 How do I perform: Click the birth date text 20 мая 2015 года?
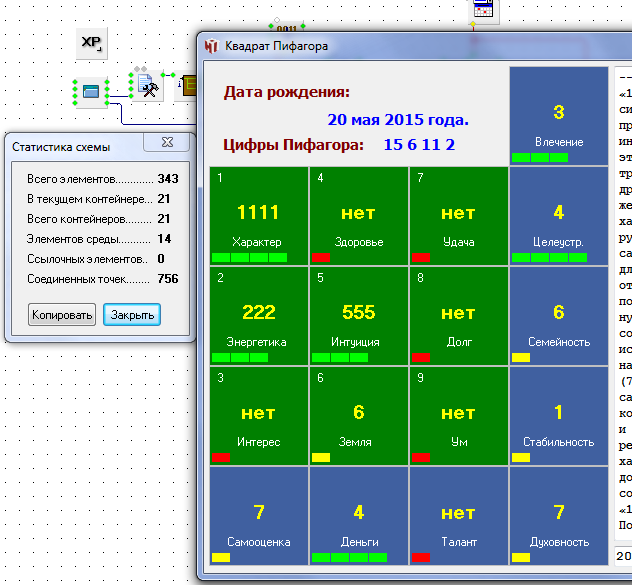click(398, 120)
